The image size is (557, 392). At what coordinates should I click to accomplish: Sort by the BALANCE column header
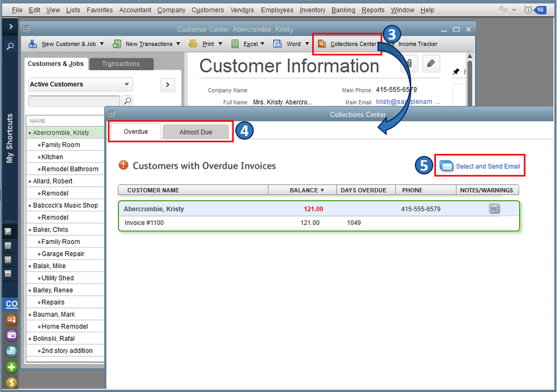(x=302, y=190)
